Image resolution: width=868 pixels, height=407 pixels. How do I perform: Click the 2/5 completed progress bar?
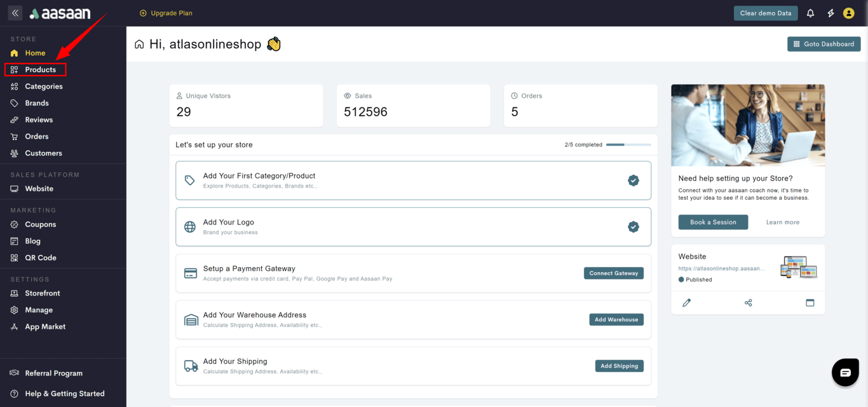(628, 145)
